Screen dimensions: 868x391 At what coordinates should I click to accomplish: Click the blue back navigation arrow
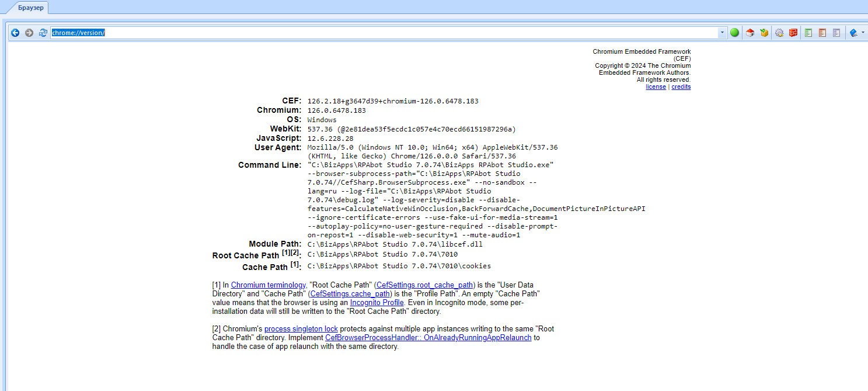click(x=15, y=33)
